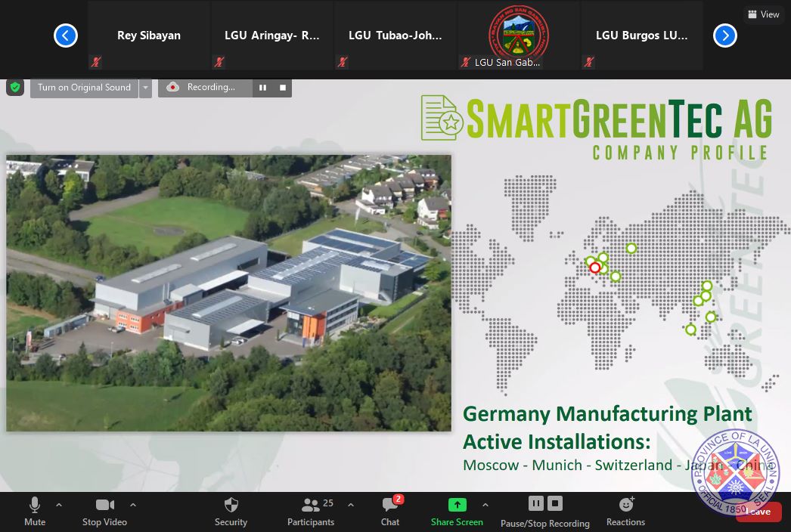Expand video options next to Stop Video
The image size is (791, 532).
coord(132,505)
